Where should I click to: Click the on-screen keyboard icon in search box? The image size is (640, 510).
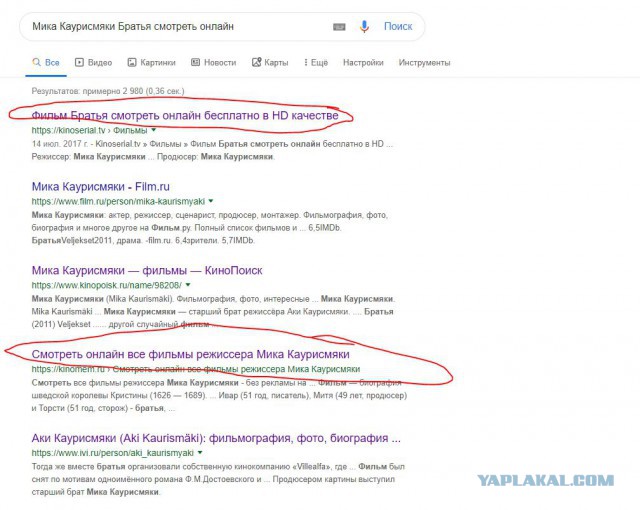(x=339, y=27)
